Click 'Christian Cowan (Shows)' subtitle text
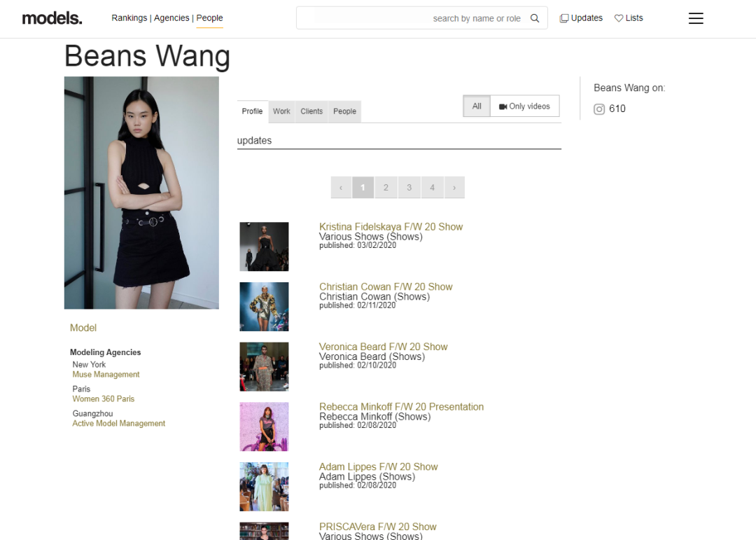 [x=374, y=296]
